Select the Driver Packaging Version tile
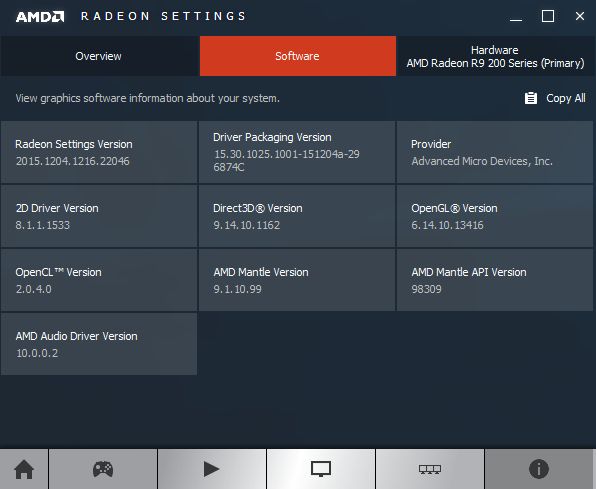 click(x=297, y=152)
